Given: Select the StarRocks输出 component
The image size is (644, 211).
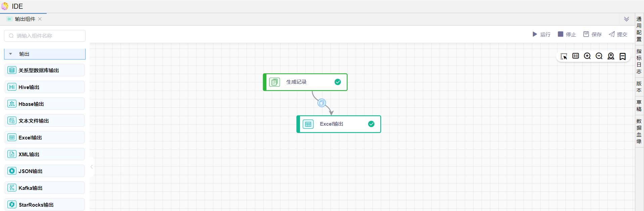Looking at the screenshot, I should 45,205.
